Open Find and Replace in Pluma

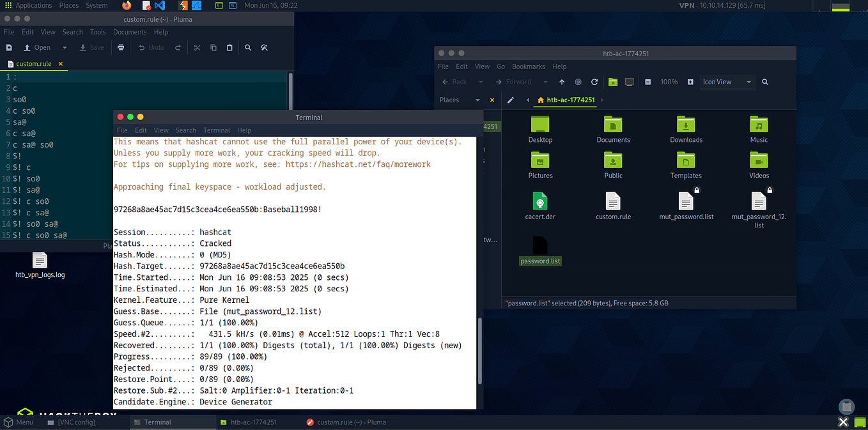coord(265,47)
